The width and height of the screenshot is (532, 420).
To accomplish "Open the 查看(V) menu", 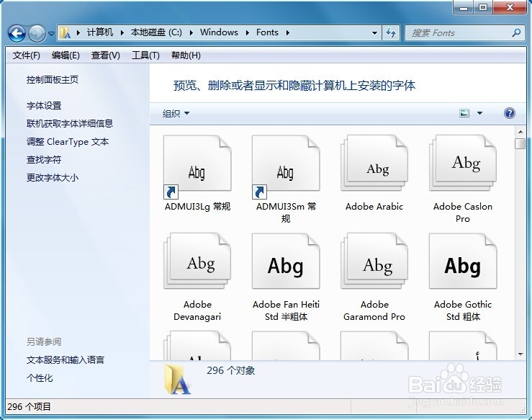I will click(106, 55).
